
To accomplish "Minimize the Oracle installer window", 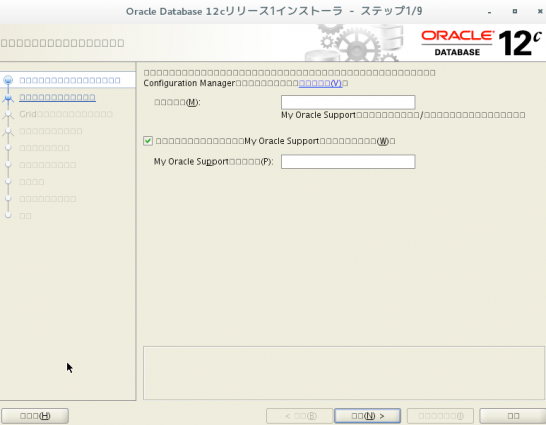I will click(x=490, y=12).
